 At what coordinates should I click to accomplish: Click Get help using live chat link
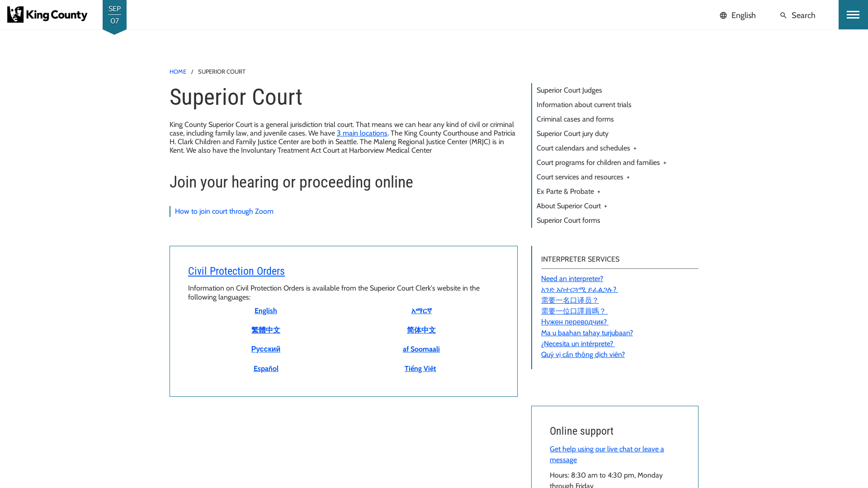click(x=606, y=454)
